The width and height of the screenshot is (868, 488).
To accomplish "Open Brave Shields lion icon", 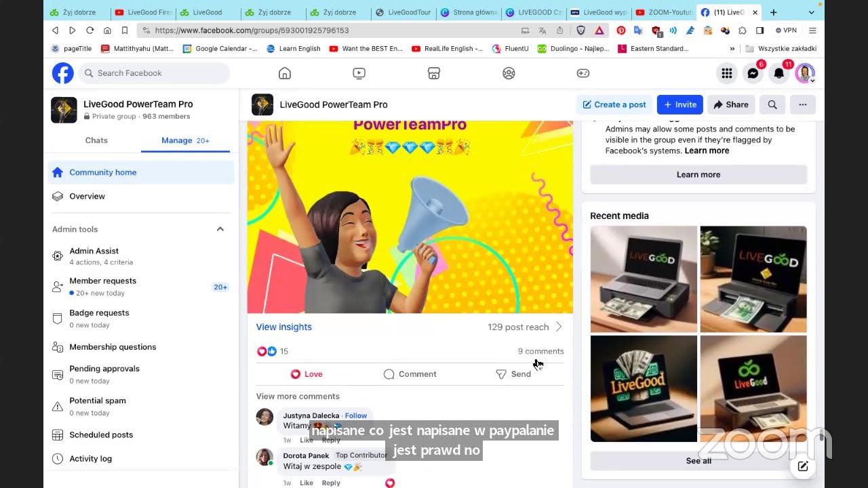I will coord(581,30).
